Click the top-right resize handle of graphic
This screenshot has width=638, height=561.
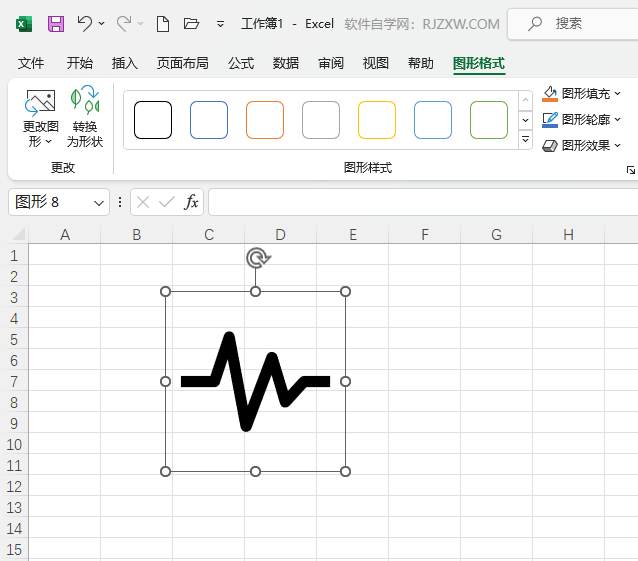point(345,292)
